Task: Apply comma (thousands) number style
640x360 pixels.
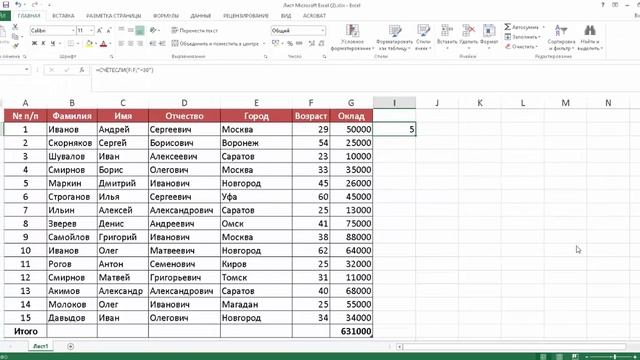Action: [299, 43]
